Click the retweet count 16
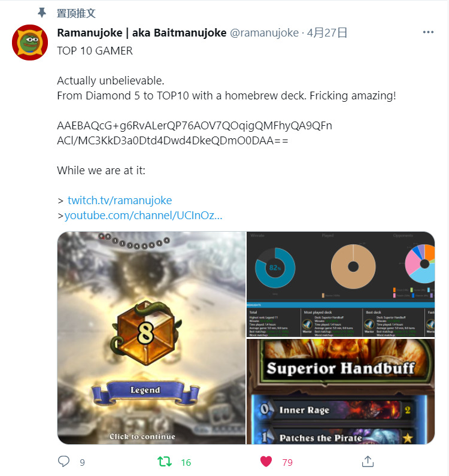Image resolution: width=449 pixels, height=476 pixels. pyautogui.click(x=186, y=463)
